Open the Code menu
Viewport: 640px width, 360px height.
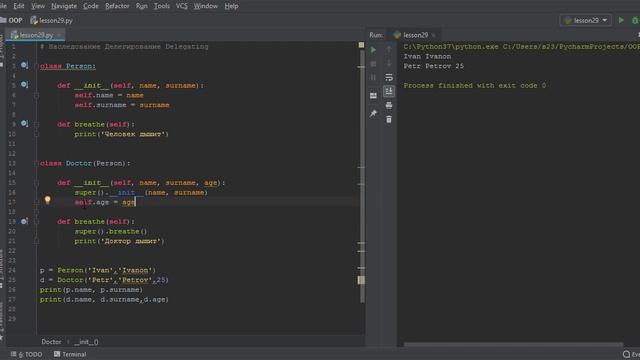click(x=91, y=6)
